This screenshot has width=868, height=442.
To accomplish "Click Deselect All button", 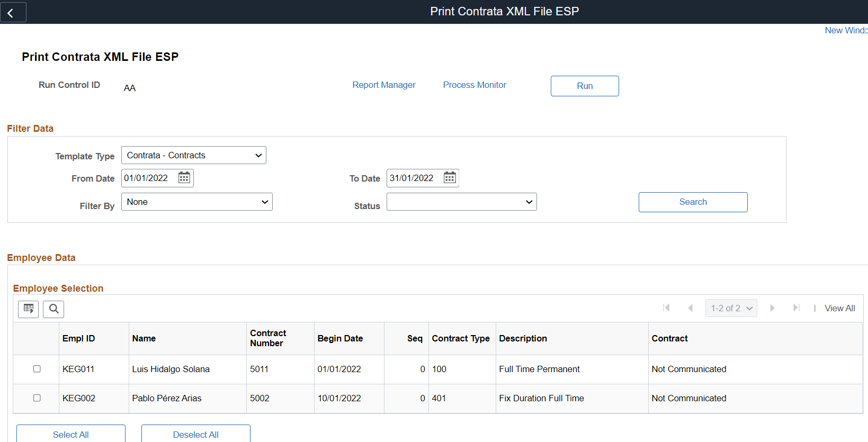I will (x=196, y=434).
